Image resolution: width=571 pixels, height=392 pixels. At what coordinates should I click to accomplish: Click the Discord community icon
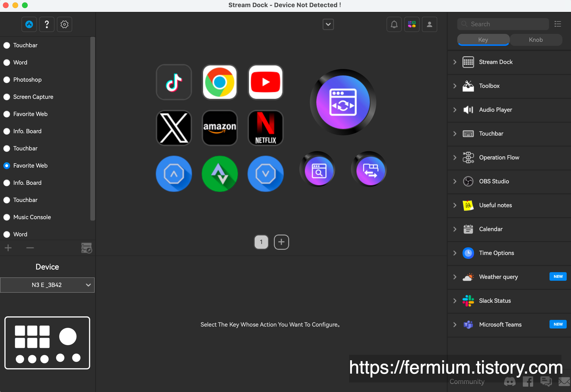pyautogui.click(x=509, y=381)
